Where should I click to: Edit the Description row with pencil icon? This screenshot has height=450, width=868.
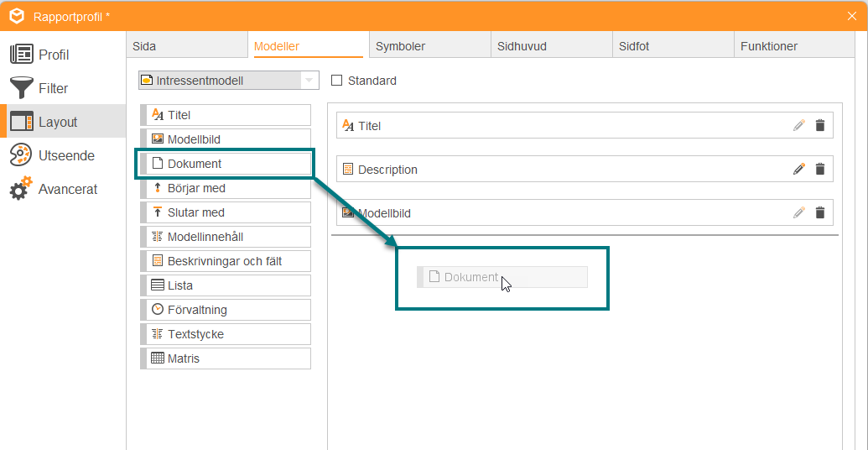click(x=798, y=169)
